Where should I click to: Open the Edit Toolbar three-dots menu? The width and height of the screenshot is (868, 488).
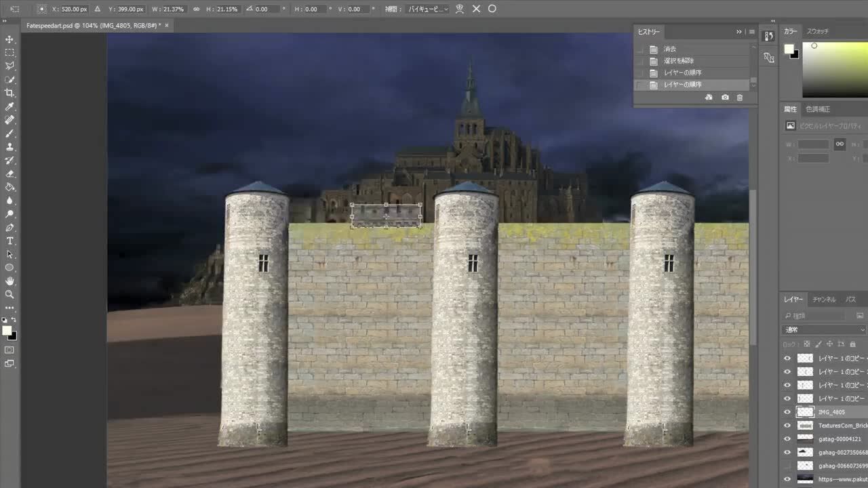[9, 308]
